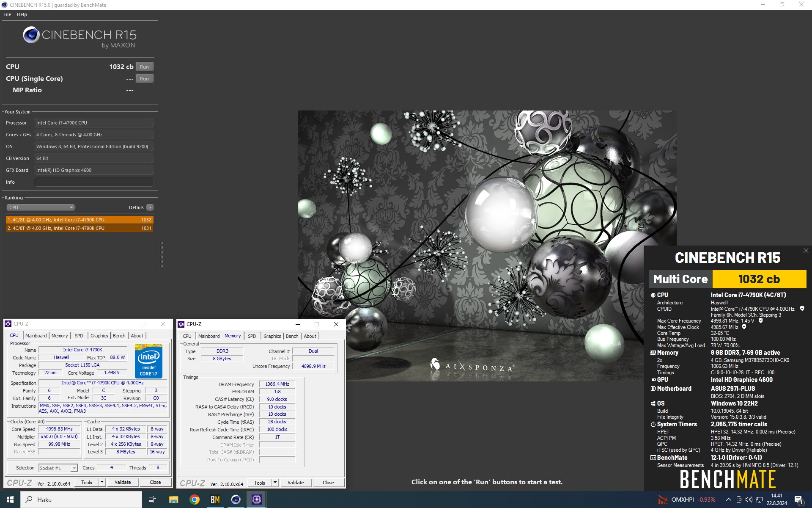Click the Haku taskbar search box
This screenshot has width=812, height=508.
[x=81, y=500]
